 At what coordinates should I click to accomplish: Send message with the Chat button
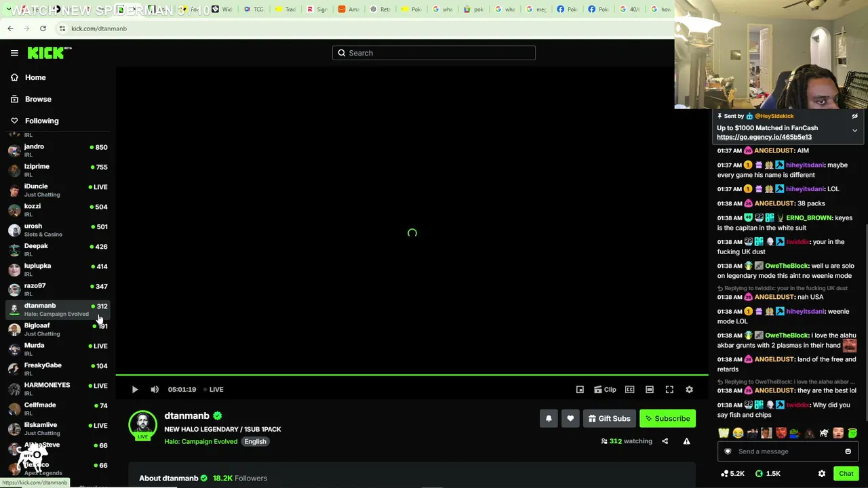846,474
